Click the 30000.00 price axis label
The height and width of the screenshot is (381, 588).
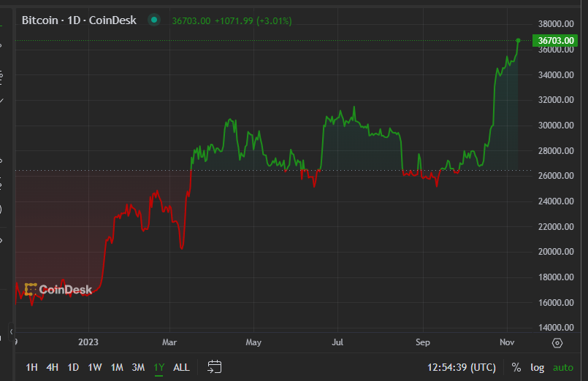[x=556, y=126]
